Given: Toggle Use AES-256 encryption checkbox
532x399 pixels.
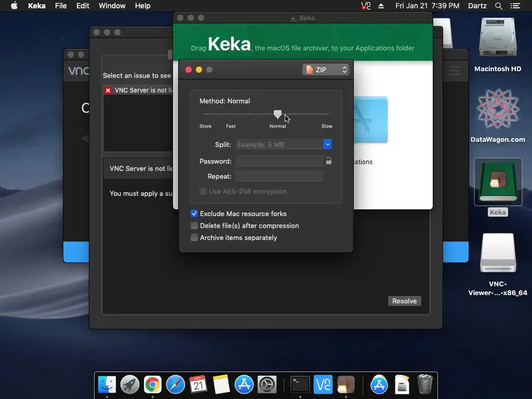Looking at the screenshot, I should (x=203, y=191).
